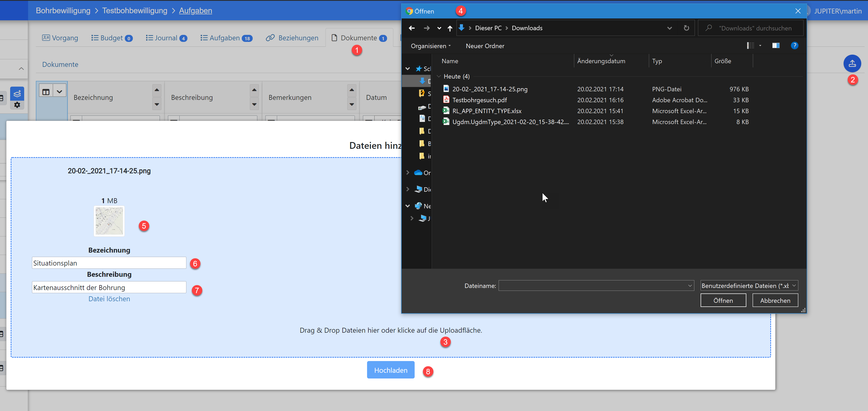Go back in the Öffnen dialog

tap(412, 28)
